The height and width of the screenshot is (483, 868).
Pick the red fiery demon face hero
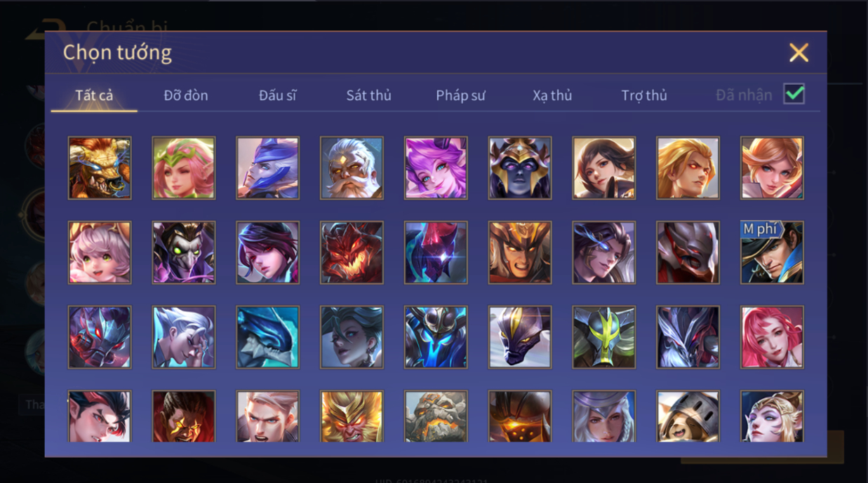(x=352, y=252)
